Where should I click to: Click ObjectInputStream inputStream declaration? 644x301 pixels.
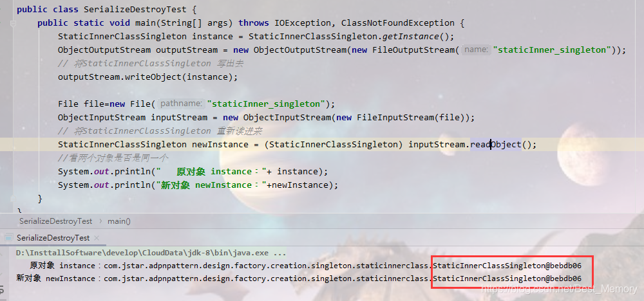pos(133,117)
